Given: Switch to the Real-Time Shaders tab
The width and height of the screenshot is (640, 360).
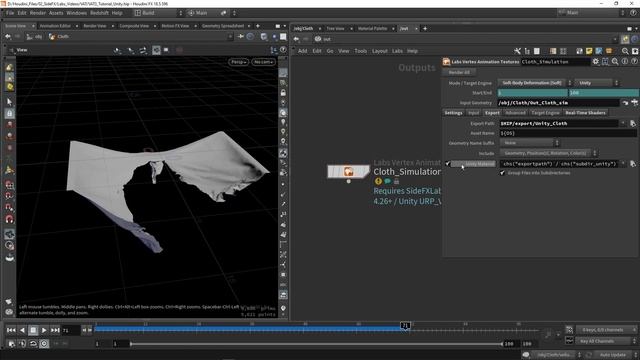Looking at the screenshot, I should click(x=585, y=113).
